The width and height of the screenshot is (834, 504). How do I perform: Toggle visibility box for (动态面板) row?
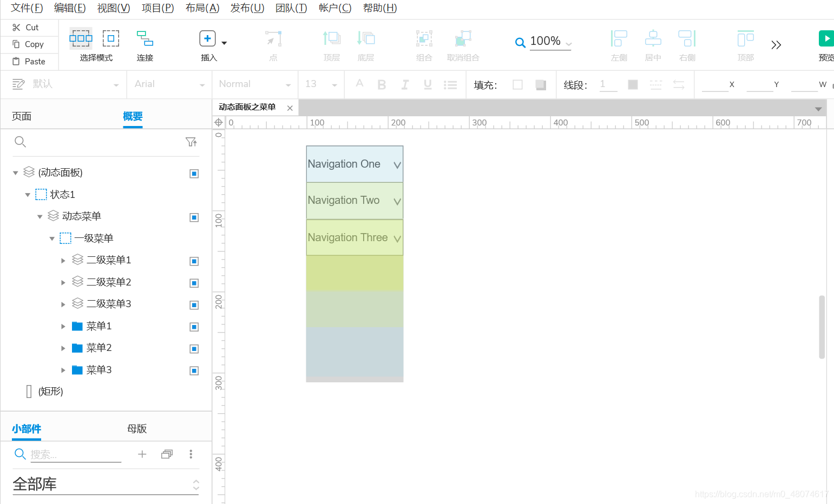click(194, 174)
